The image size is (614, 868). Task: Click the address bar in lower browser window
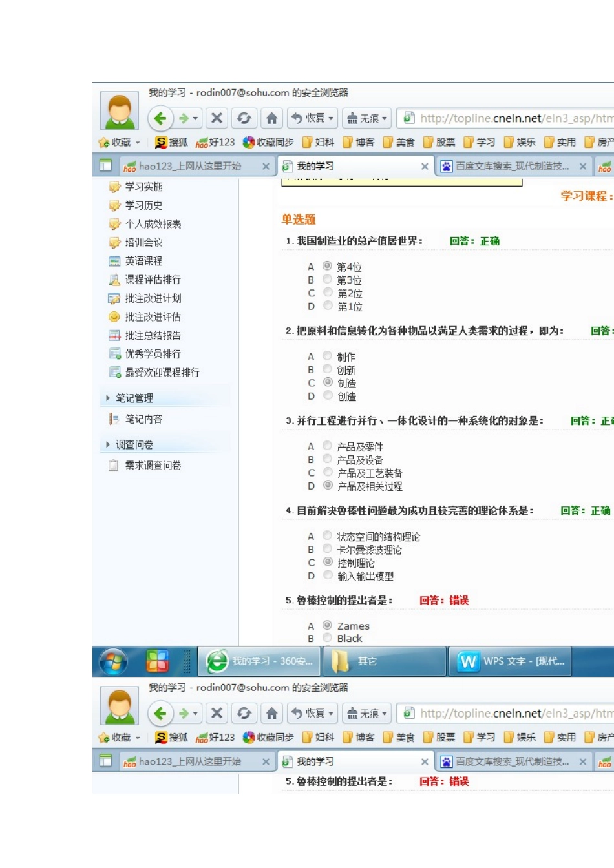[505, 714]
